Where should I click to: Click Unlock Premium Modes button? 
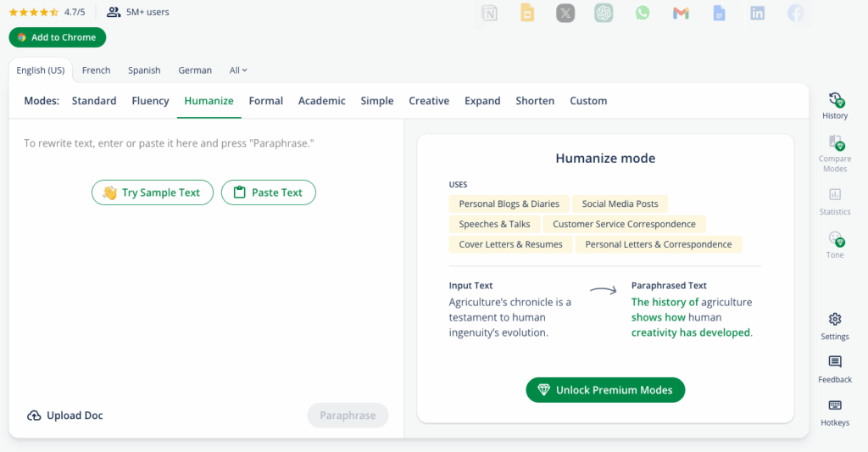coord(605,390)
